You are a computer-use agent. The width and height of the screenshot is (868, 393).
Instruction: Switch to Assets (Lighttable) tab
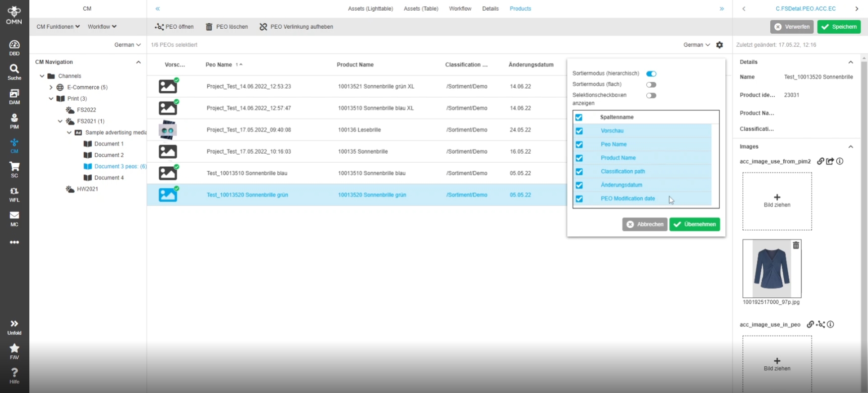point(370,9)
